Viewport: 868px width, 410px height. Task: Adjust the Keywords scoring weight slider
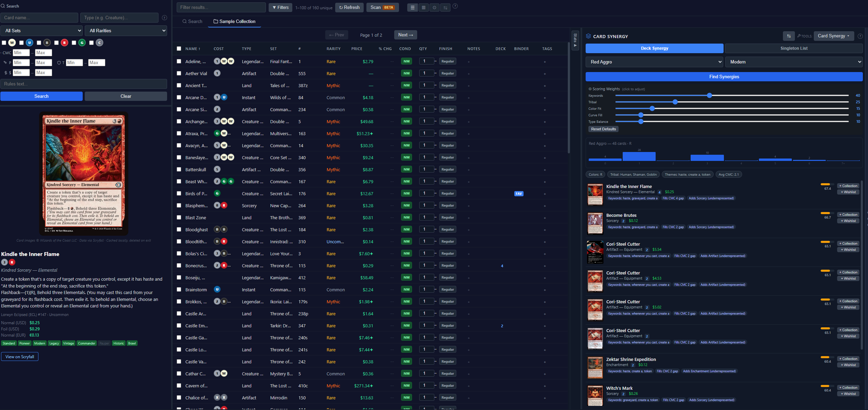pyautogui.click(x=709, y=96)
